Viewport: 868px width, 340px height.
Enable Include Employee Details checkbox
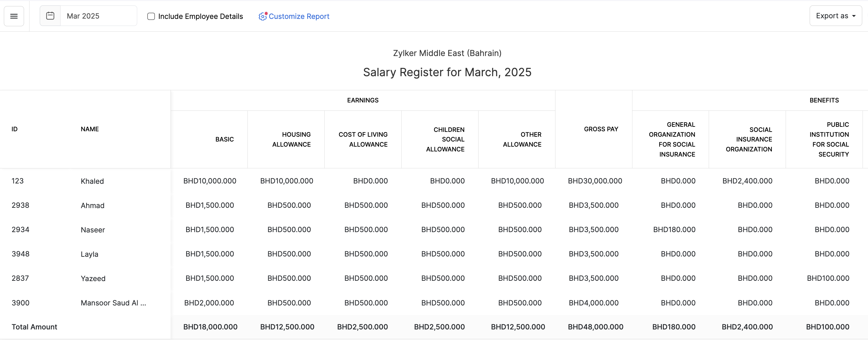[x=151, y=16]
